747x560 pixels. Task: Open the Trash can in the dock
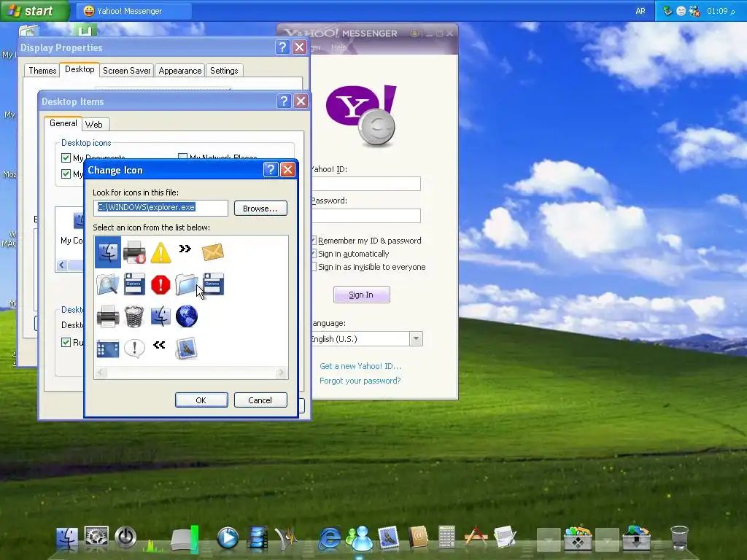(679, 537)
